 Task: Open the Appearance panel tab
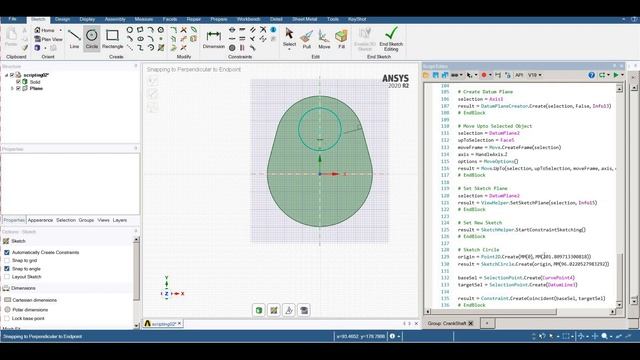[40, 220]
